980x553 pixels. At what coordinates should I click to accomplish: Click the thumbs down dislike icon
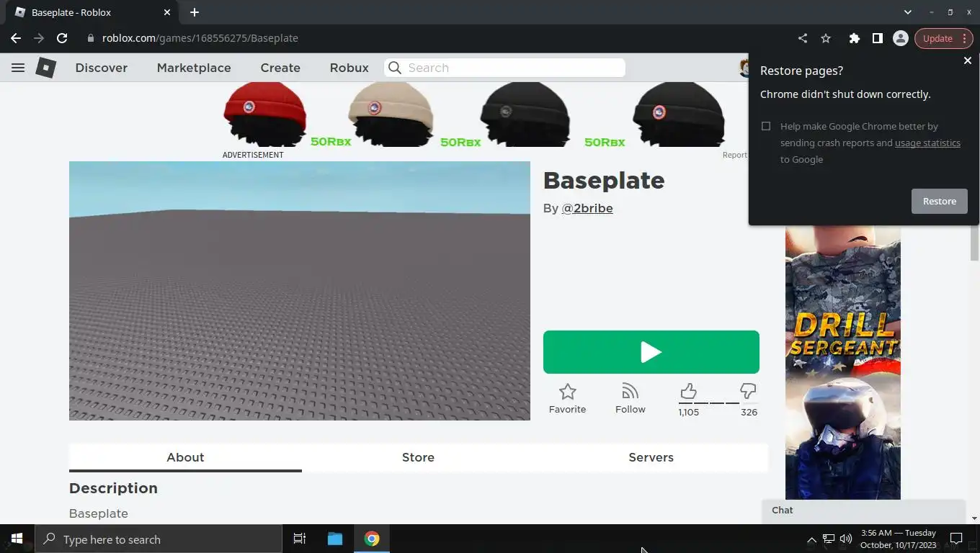(748, 391)
